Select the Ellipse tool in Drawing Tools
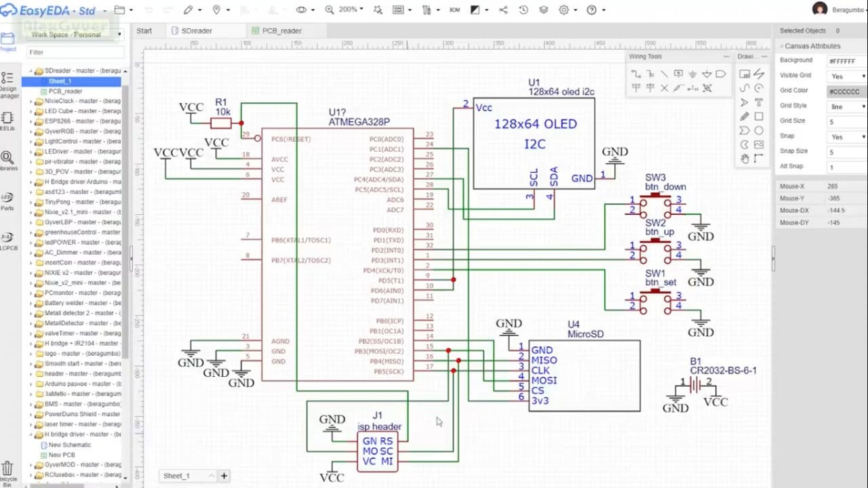 click(759, 131)
